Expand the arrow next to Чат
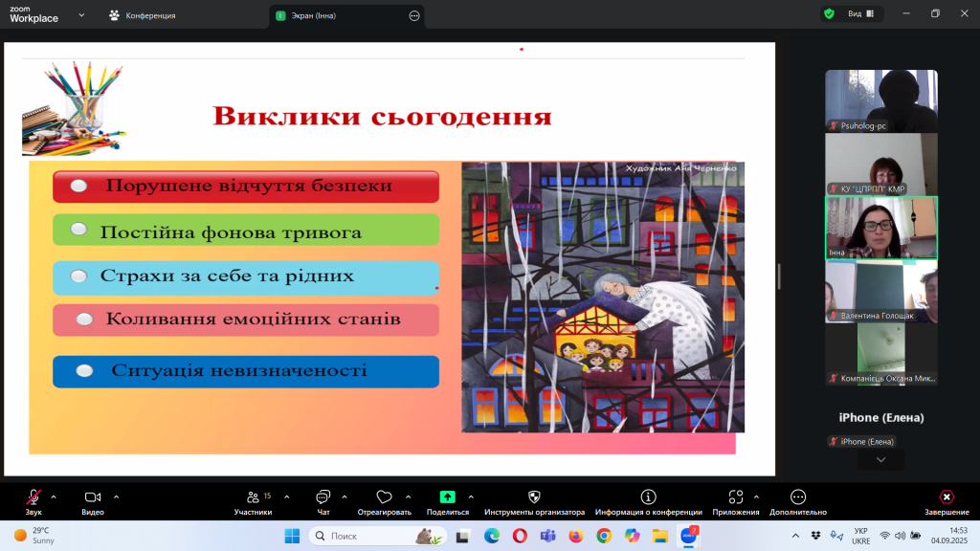This screenshot has width=980, height=551. (345, 497)
